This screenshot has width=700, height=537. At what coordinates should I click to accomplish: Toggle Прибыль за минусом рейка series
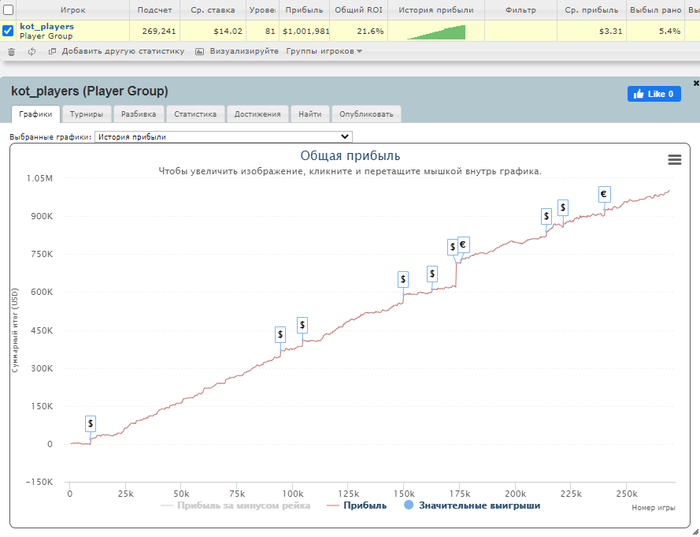236,506
